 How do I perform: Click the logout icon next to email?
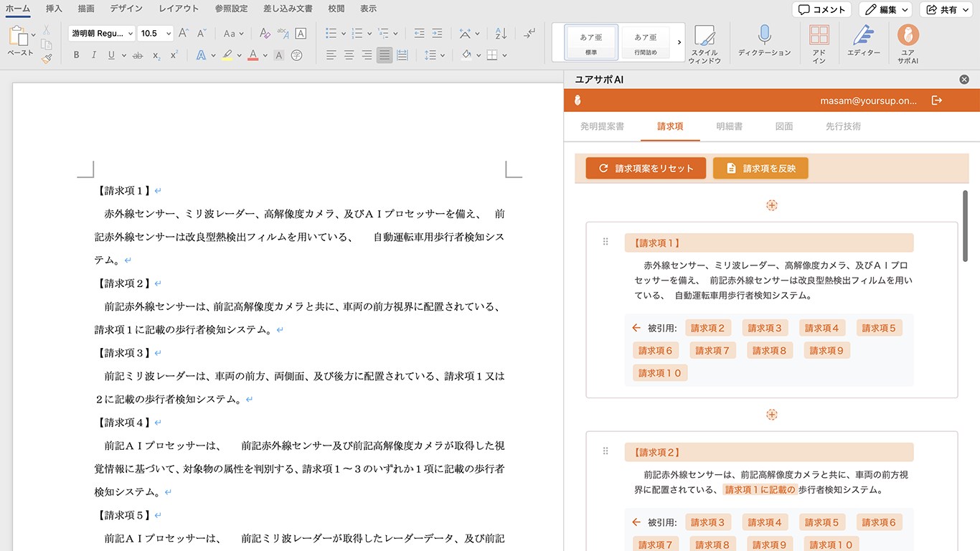[936, 100]
